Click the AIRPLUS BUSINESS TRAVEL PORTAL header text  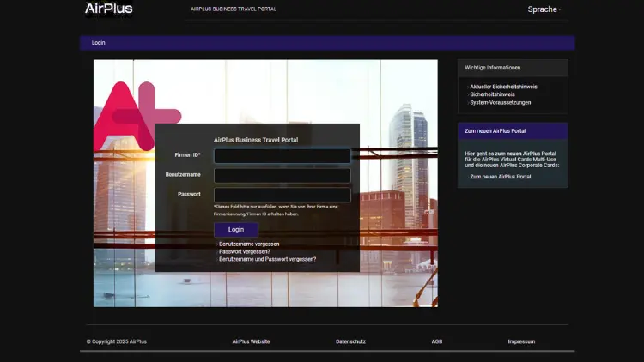pyautogui.click(x=234, y=9)
